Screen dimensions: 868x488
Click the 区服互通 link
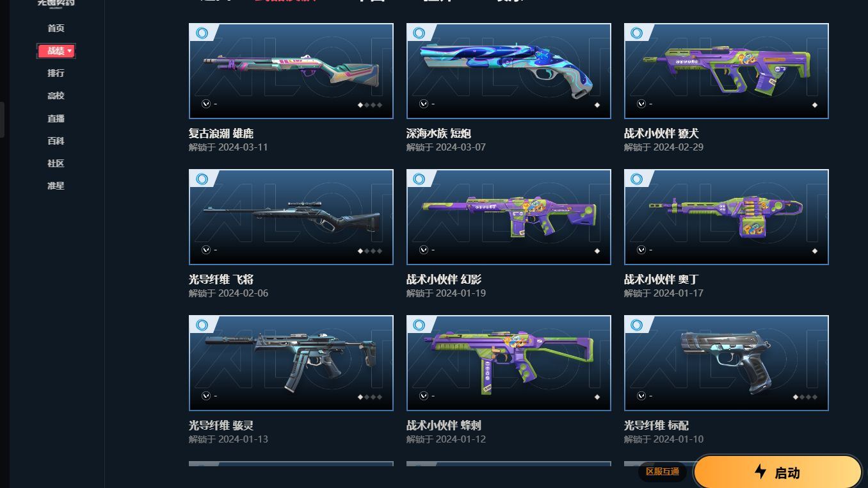pos(663,472)
